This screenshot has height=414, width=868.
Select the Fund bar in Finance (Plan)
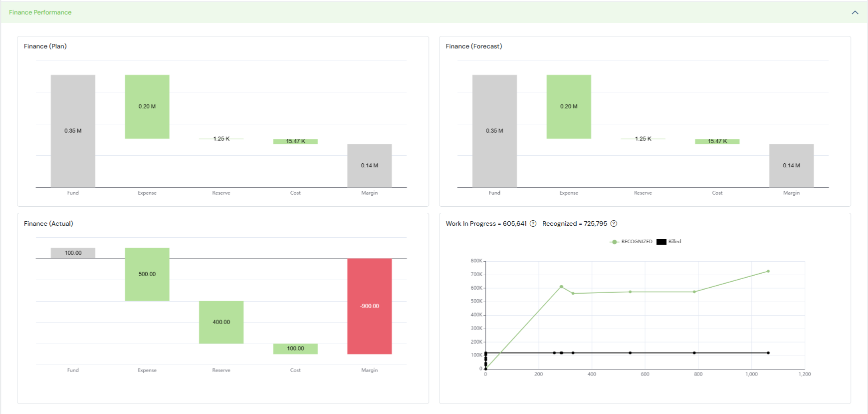73,131
